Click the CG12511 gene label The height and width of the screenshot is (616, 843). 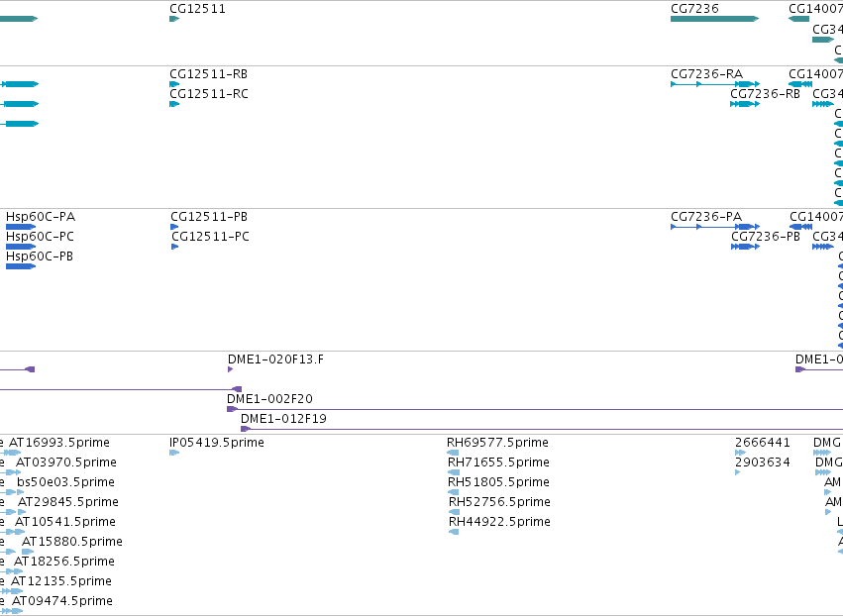[197, 9]
